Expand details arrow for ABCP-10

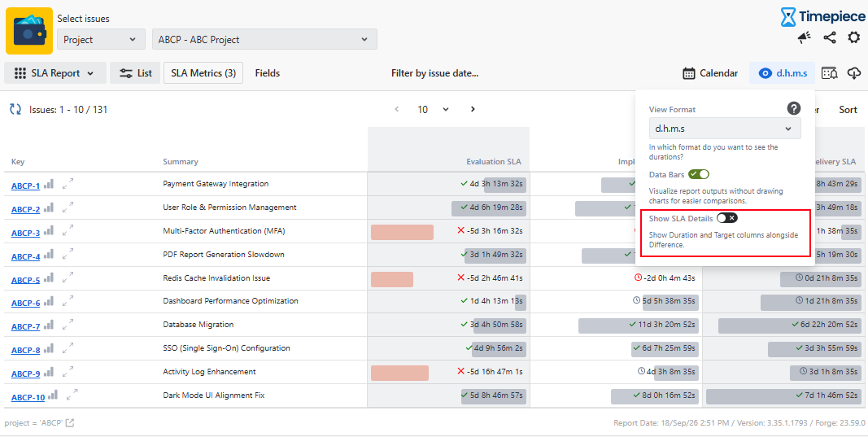[72, 395]
